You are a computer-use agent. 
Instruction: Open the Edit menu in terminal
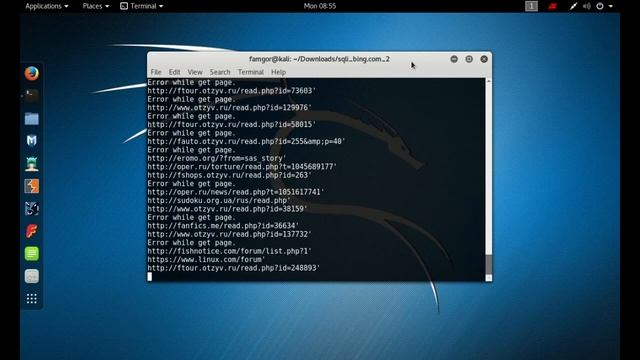click(x=174, y=72)
